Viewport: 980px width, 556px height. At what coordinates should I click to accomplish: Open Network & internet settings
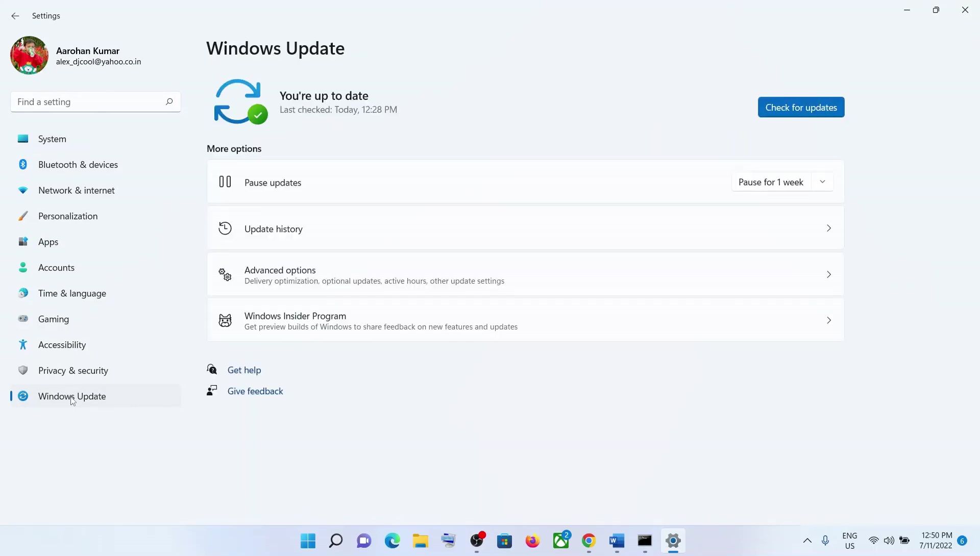coord(95,190)
